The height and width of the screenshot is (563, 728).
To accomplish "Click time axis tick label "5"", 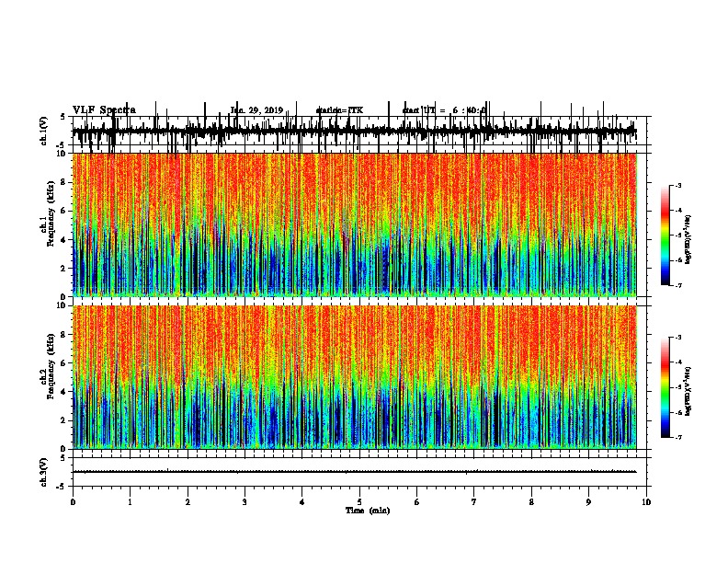I will [359, 502].
